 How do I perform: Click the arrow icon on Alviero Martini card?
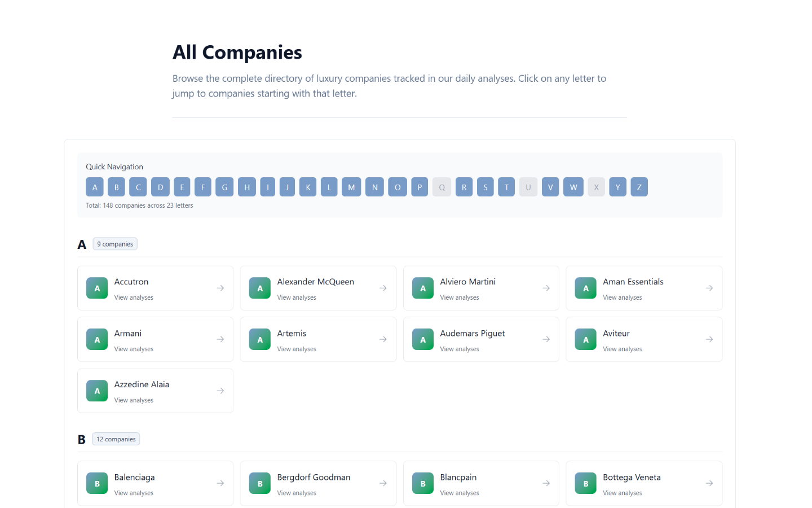(546, 288)
